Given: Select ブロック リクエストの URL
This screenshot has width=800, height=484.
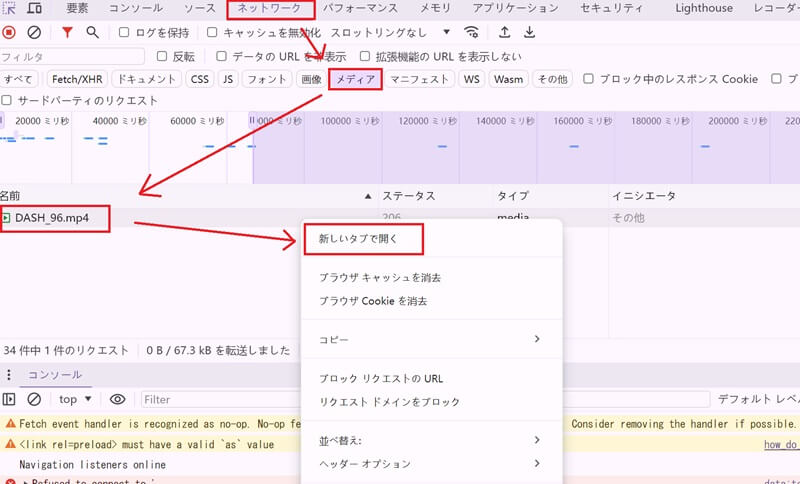Looking at the screenshot, I should (x=432, y=378).
